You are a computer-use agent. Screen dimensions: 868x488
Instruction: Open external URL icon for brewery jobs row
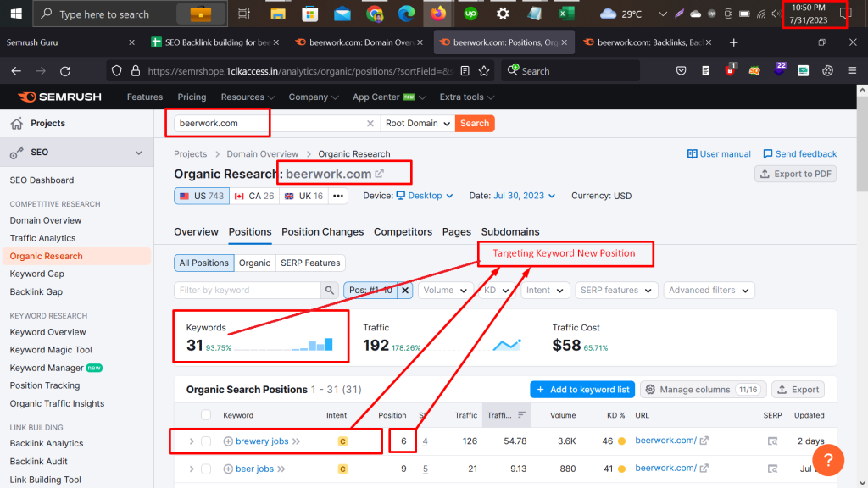pos(704,441)
